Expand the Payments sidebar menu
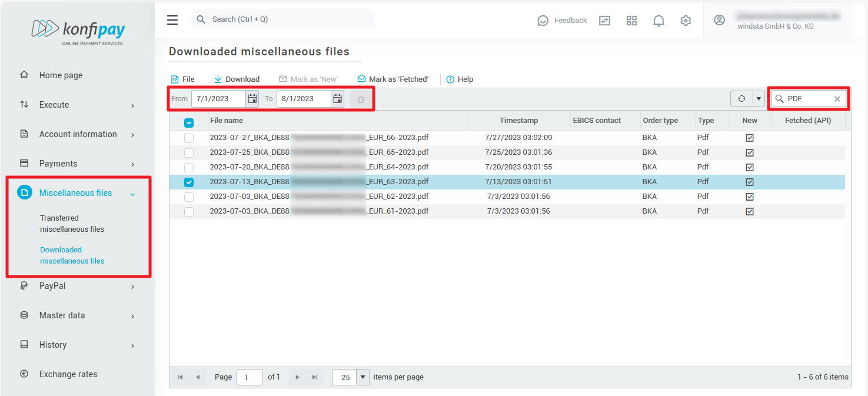Image resolution: width=868 pixels, height=396 pixels. [x=78, y=164]
